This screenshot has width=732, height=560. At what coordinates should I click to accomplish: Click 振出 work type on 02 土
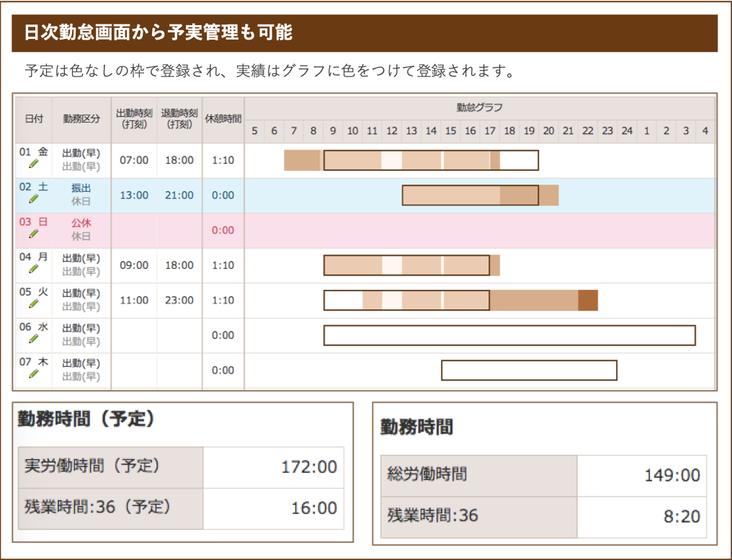click(x=81, y=188)
